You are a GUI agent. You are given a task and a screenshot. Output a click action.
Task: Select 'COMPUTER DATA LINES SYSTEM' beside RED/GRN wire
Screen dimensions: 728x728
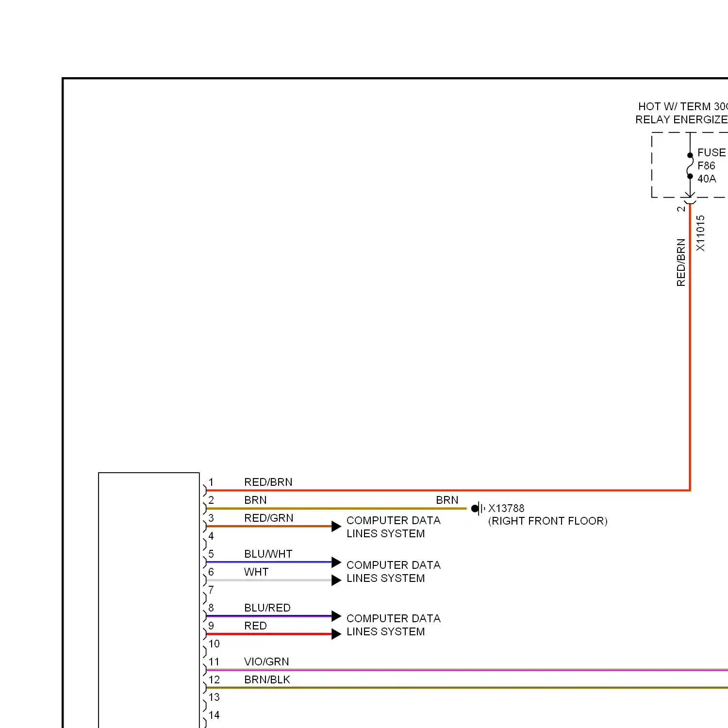(x=394, y=527)
